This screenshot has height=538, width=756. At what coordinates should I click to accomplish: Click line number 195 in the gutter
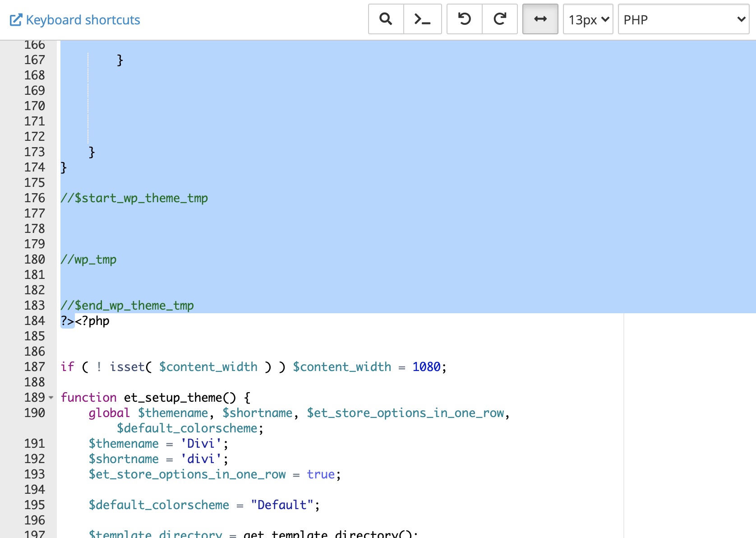click(x=35, y=505)
